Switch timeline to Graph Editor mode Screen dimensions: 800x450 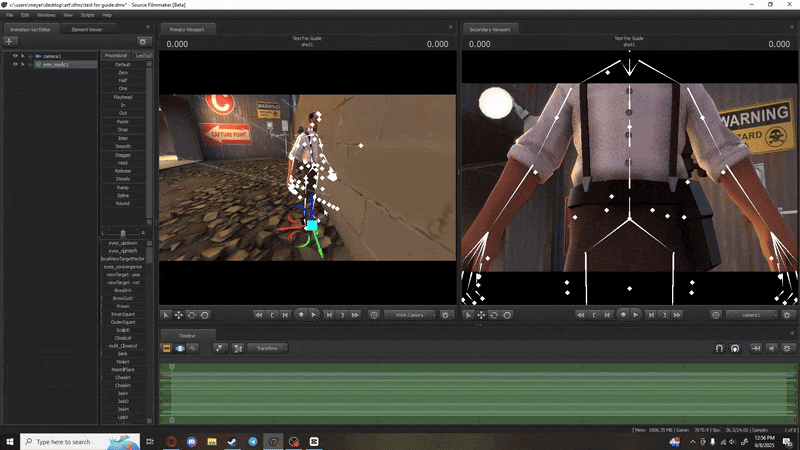pyautogui.click(x=193, y=348)
